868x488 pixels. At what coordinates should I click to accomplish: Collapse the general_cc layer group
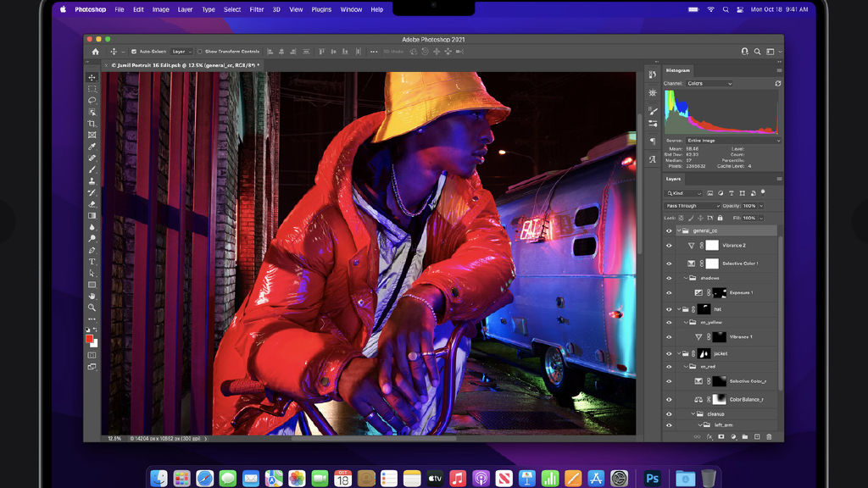[679, 230]
